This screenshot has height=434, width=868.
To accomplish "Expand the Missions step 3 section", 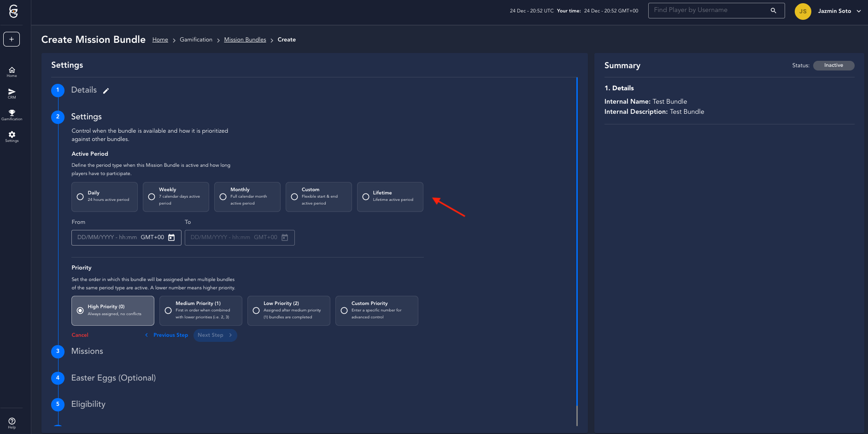I will coord(87,351).
